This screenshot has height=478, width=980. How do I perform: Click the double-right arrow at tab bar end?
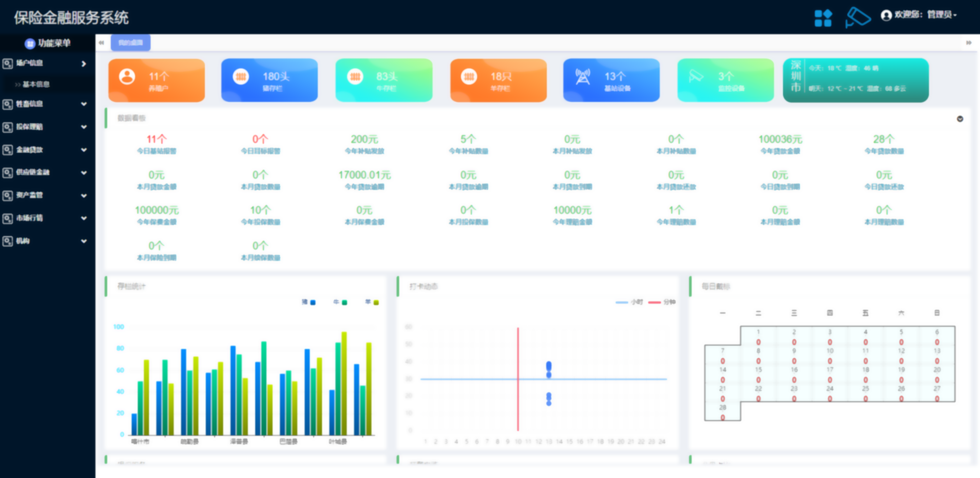pos(968,43)
